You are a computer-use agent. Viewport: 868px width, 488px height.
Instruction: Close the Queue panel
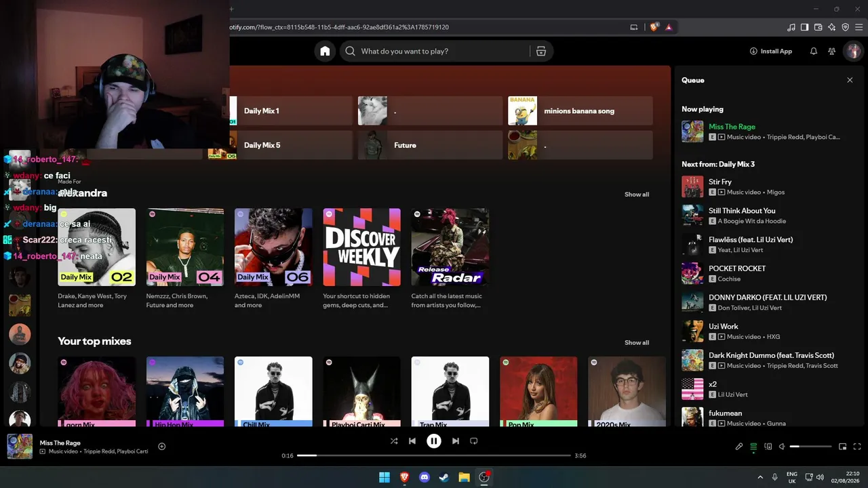850,80
